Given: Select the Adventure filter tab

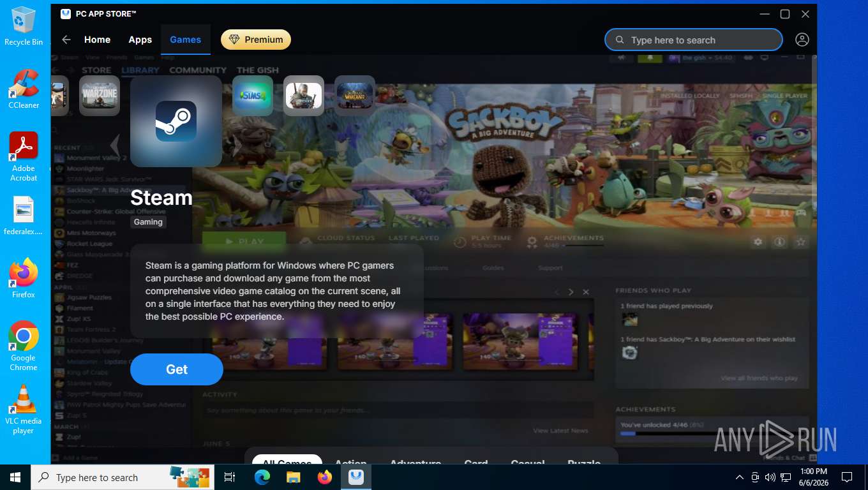Looking at the screenshot, I should click(x=415, y=461).
